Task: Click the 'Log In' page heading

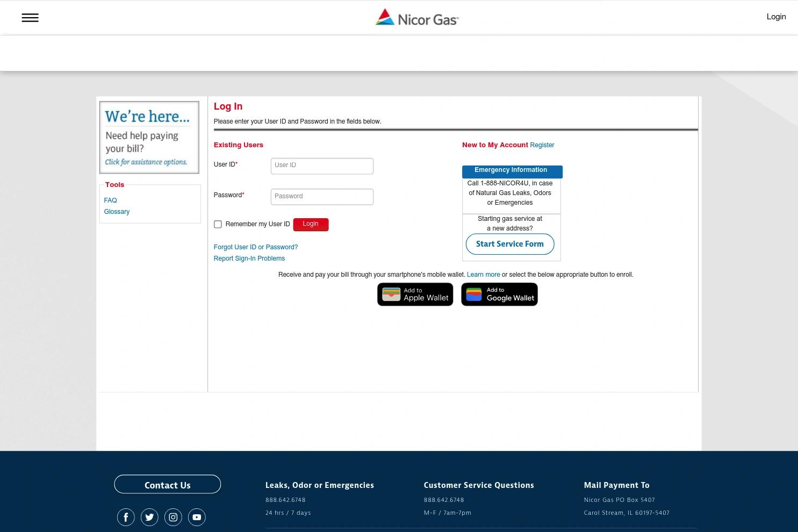Action: (x=228, y=106)
